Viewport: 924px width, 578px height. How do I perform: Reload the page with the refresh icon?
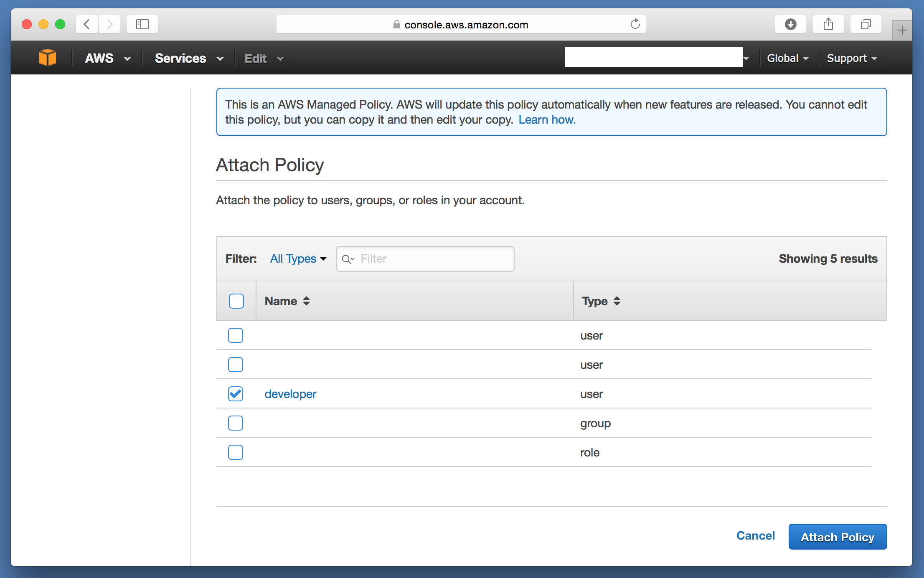635,24
